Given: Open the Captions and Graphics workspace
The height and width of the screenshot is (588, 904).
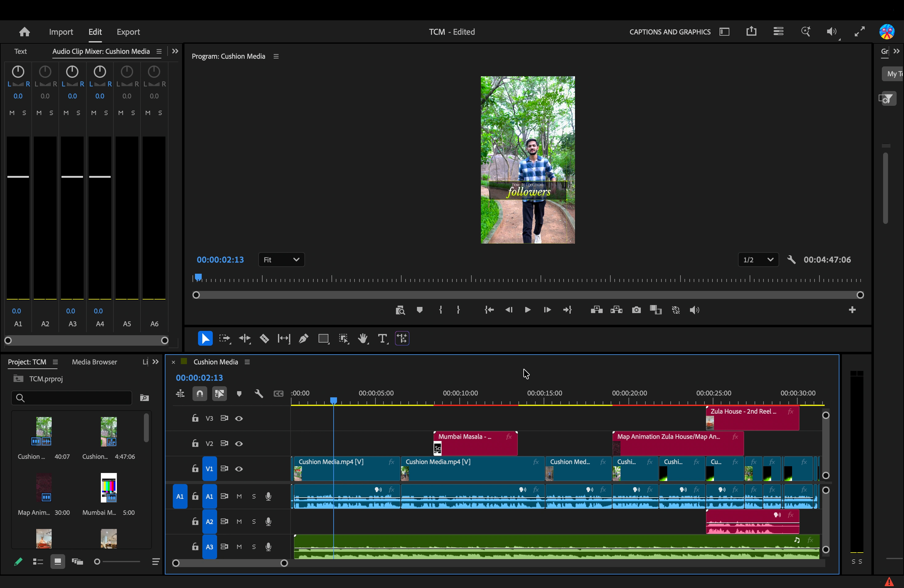Looking at the screenshot, I should tap(670, 32).
